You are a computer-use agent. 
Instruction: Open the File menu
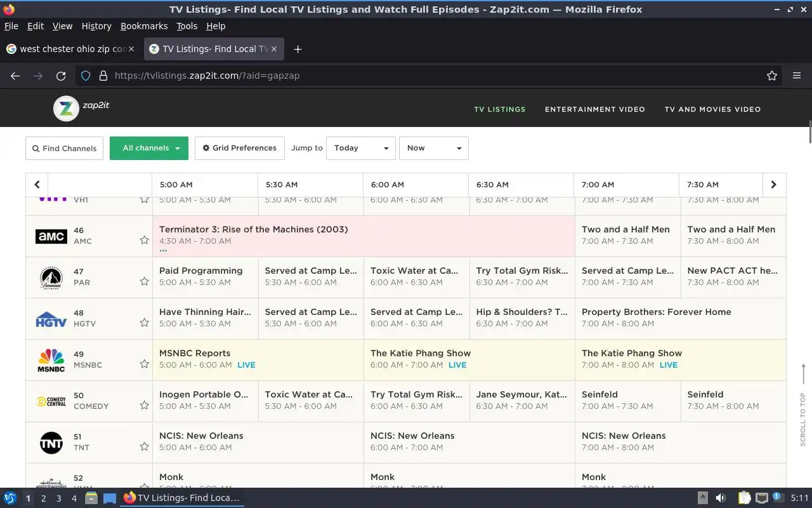[x=11, y=26]
